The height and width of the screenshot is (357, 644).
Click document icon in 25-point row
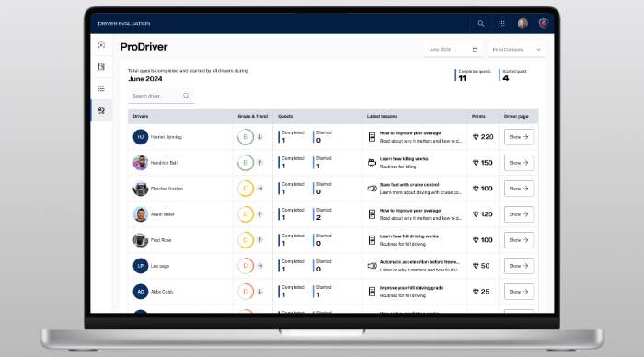pyautogui.click(x=372, y=292)
